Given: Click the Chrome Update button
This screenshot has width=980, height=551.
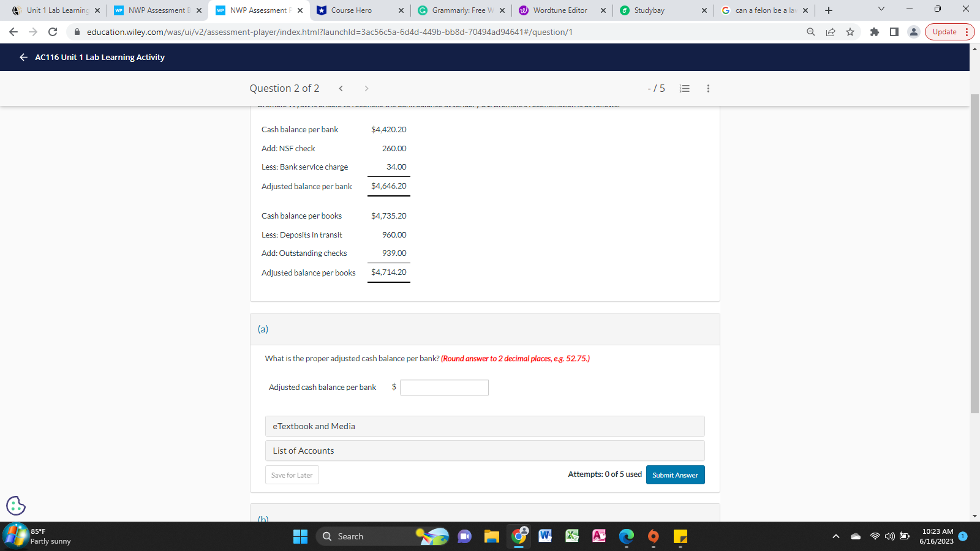Looking at the screenshot, I should click(x=949, y=32).
